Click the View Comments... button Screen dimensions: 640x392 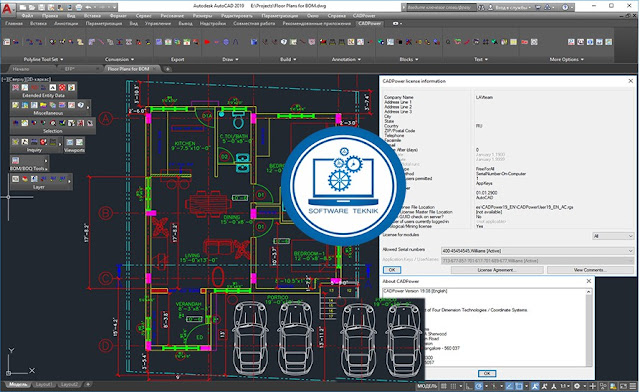coord(590,270)
